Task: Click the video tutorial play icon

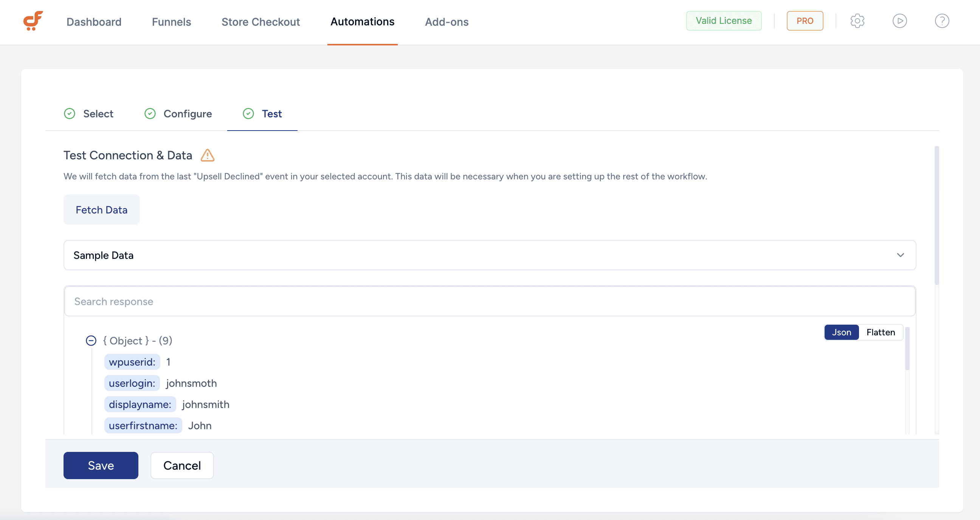Action: point(899,21)
